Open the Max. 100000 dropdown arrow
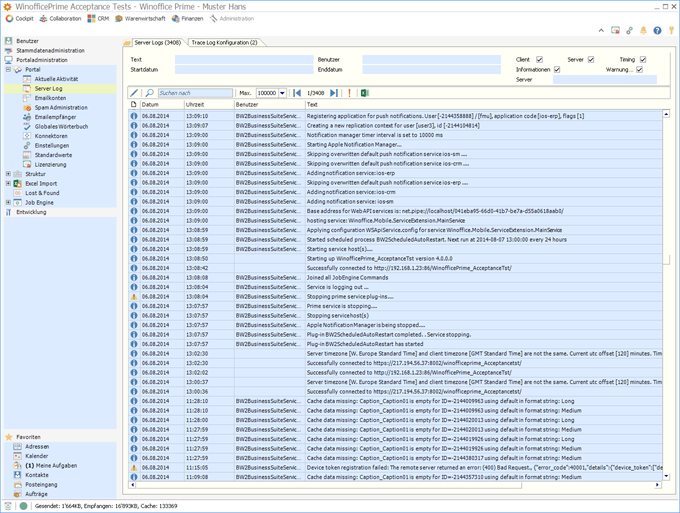 (x=282, y=93)
